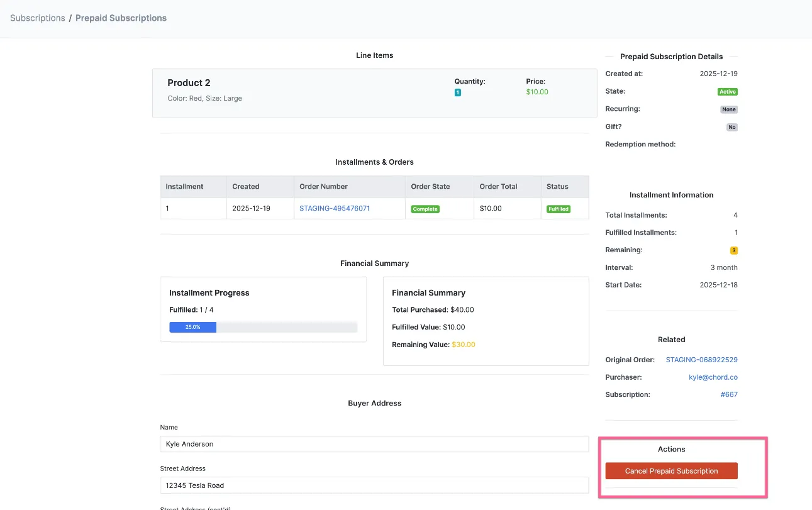812x510 pixels.
Task: Click the Installments & Orders heading
Action: (x=374, y=162)
